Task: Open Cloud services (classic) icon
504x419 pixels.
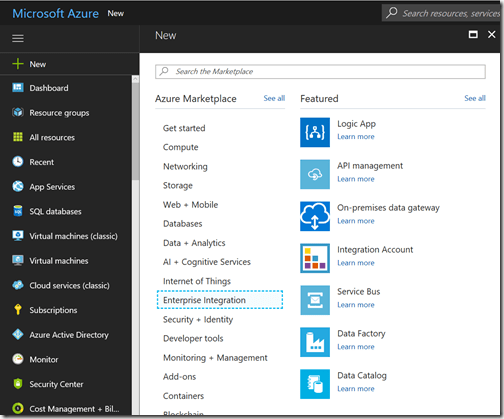Action: [18, 285]
